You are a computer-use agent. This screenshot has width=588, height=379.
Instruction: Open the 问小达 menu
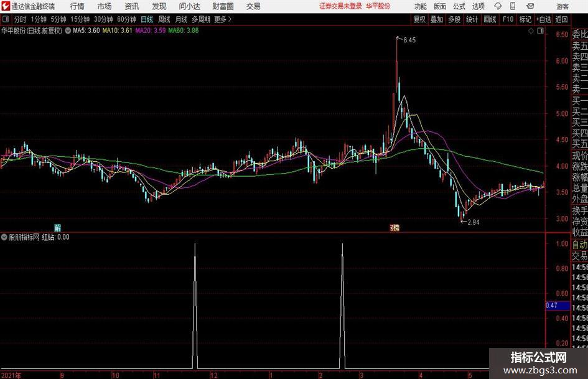coord(189,6)
